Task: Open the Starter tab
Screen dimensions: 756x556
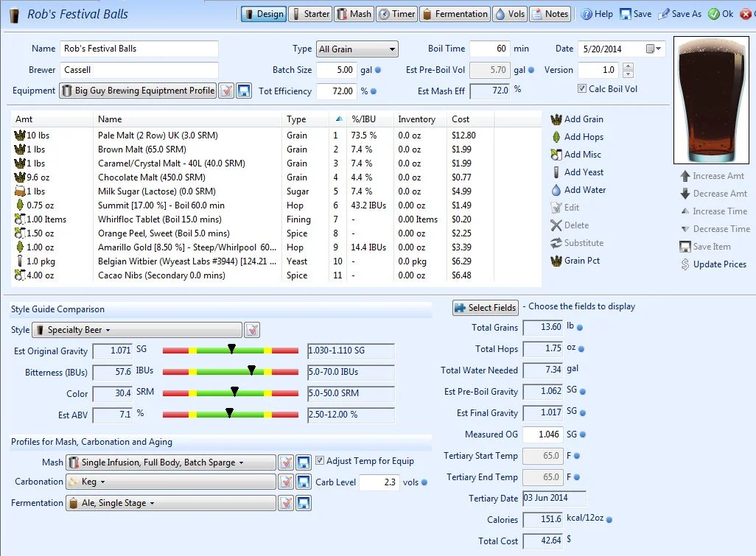Action: pos(311,14)
